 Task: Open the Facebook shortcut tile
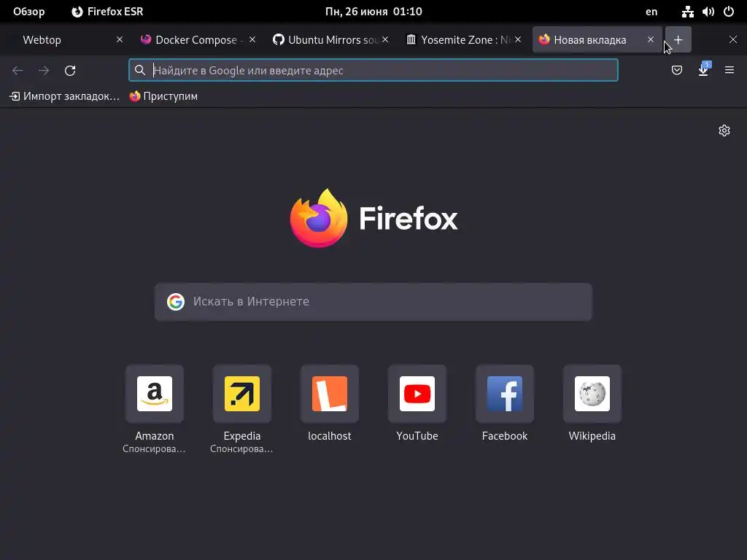coord(505,394)
